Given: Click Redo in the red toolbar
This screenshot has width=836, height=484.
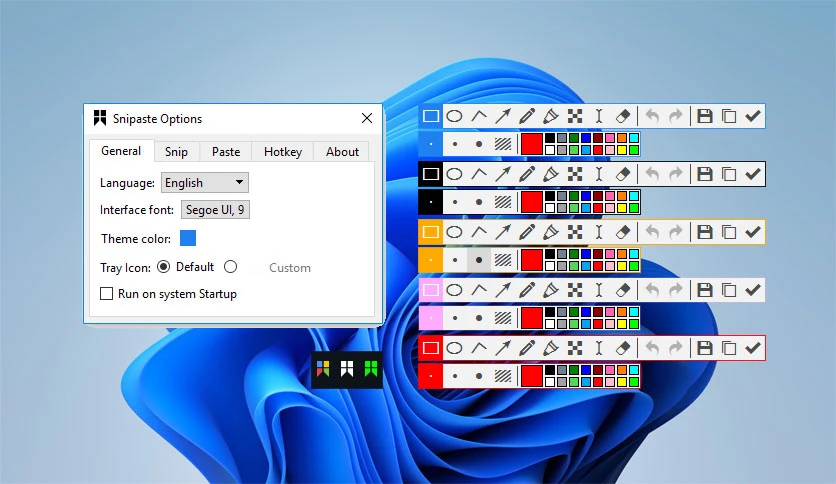Looking at the screenshot, I should click(676, 348).
